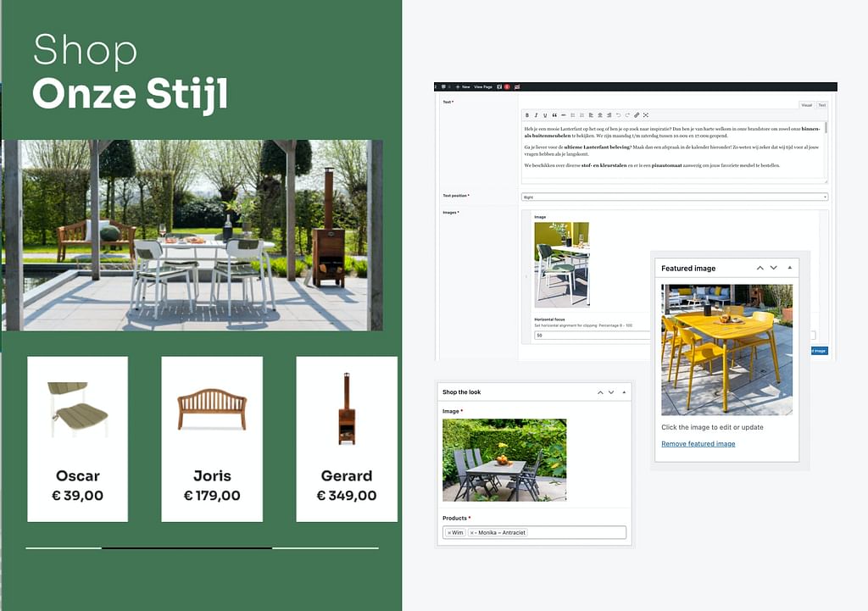Move the Shop the look panel down
The image size is (868, 611).
(610, 392)
